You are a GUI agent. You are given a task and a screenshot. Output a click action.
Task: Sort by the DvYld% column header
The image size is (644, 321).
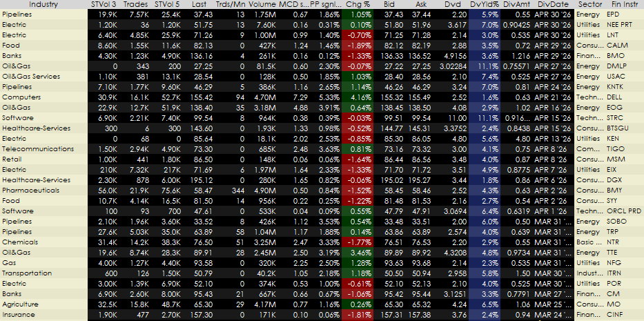point(485,5)
